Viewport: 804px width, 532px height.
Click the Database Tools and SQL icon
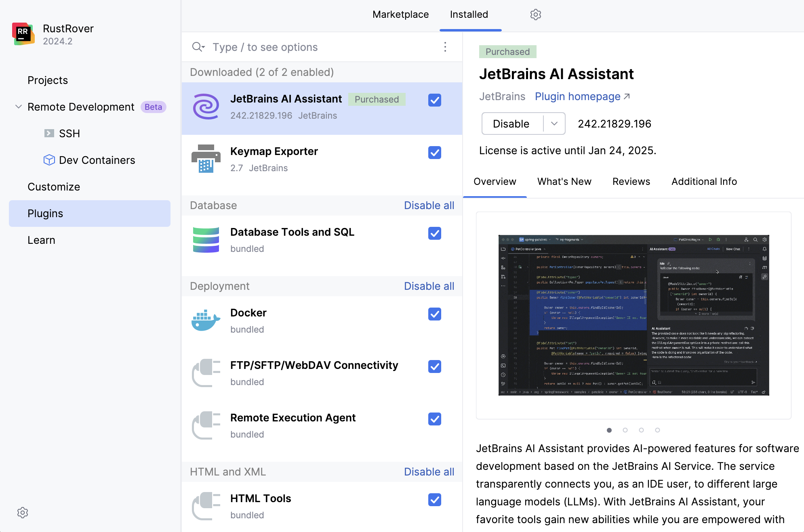(206, 240)
